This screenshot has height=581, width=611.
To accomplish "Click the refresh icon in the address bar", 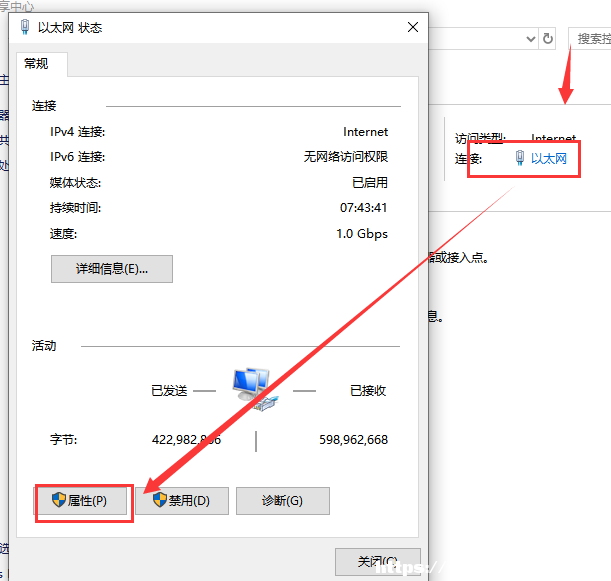I will [x=547, y=39].
